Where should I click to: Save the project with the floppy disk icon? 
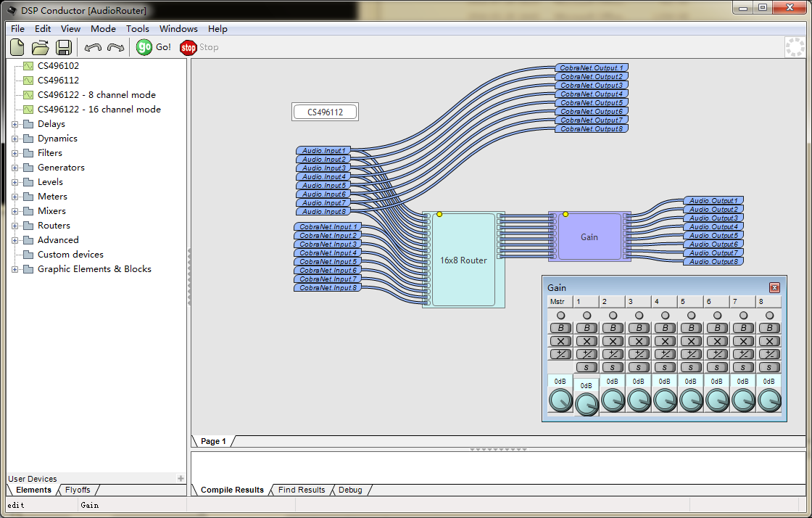coord(64,47)
